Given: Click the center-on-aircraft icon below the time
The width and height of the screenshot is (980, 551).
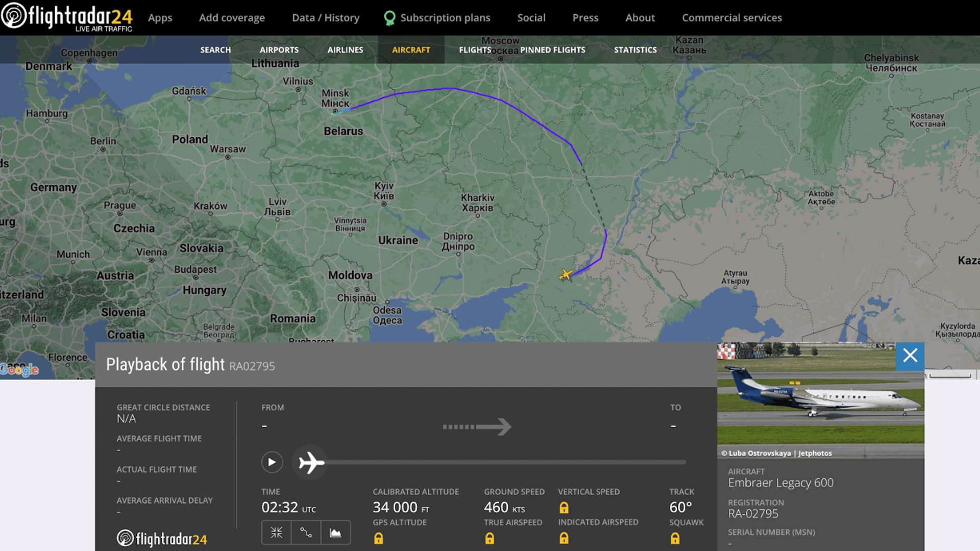Looking at the screenshot, I should [x=276, y=533].
